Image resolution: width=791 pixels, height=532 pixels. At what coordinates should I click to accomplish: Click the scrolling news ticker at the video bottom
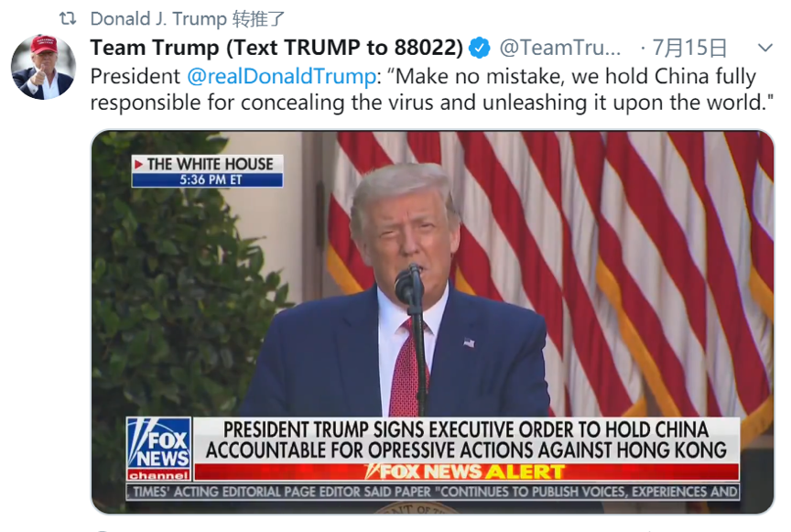coord(433,492)
